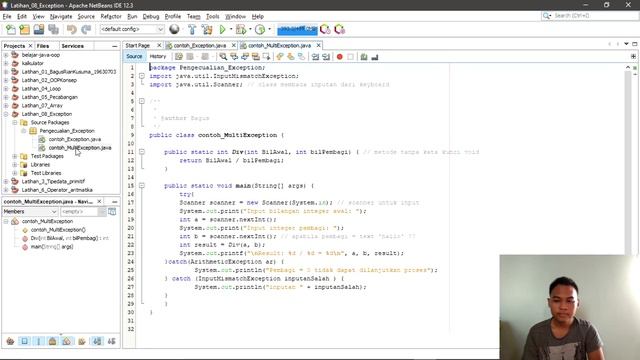Toggle Highlight Search in editor toolbar
The height and width of the screenshot is (360, 640).
tap(256, 57)
